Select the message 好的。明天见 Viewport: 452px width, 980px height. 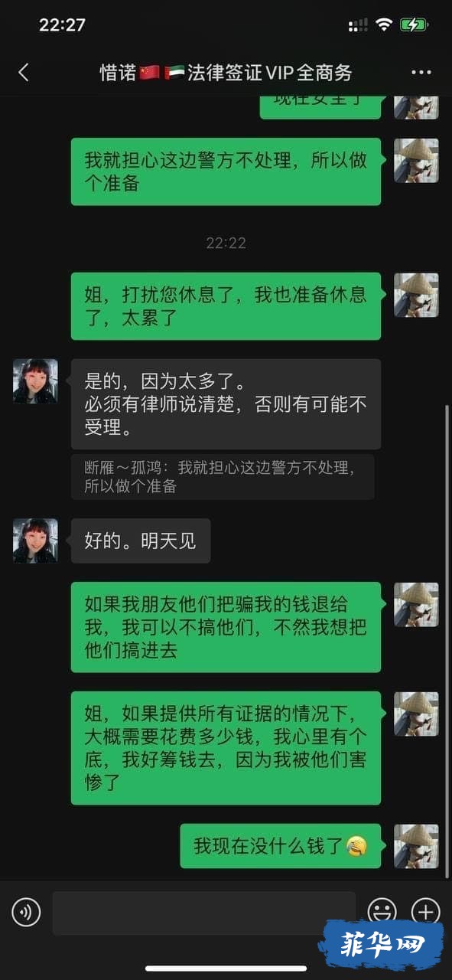(141, 541)
